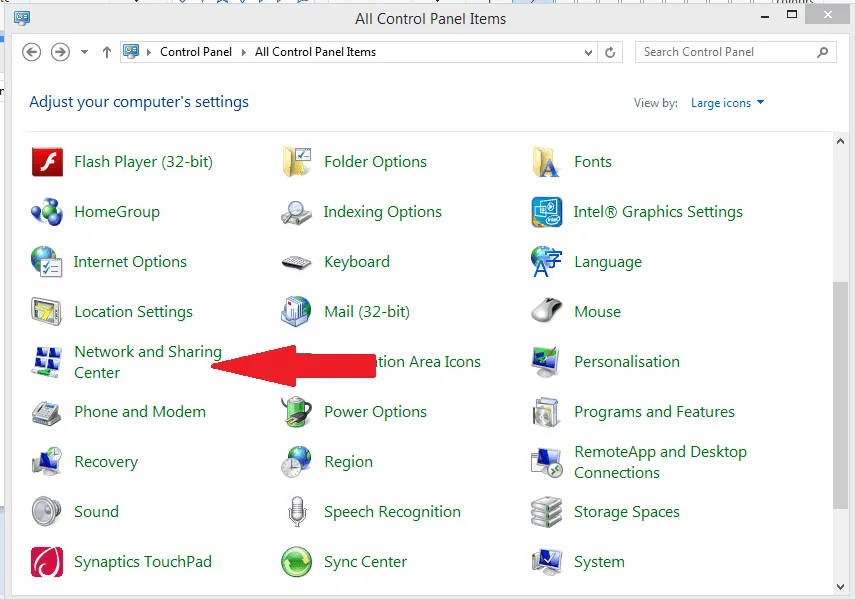855x599 pixels.
Task: Go up one level arrow
Action: [x=107, y=52]
